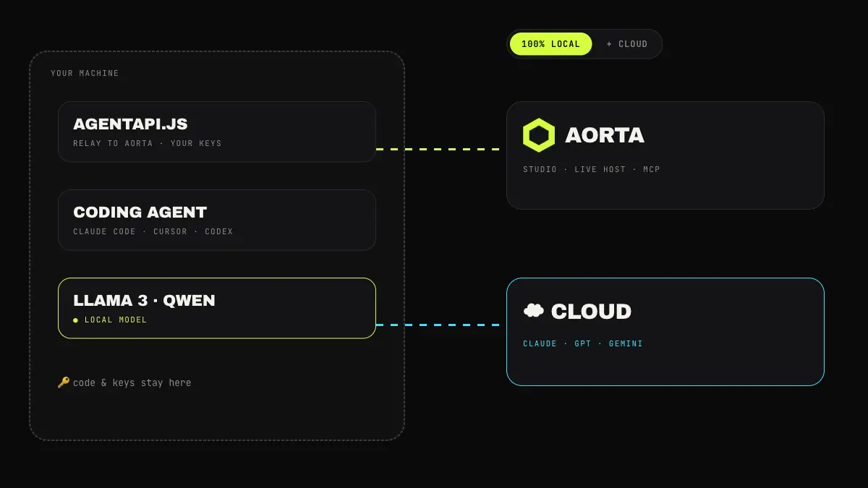Click the AGENTAPI.JS heading
Viewport: 868px width, 488px height.
pos(130,124)
